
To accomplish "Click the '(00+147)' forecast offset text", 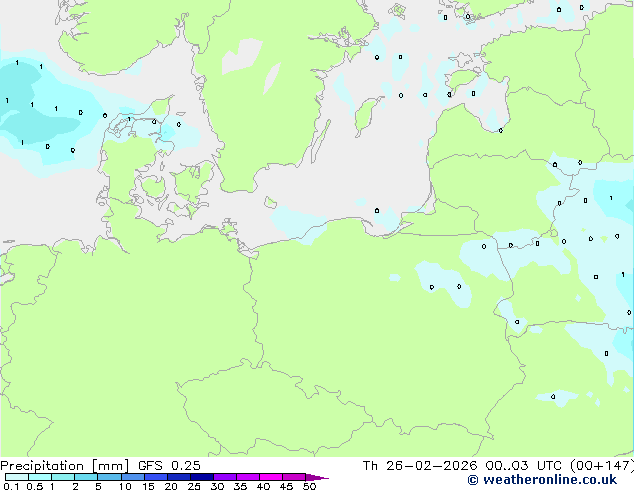I will tap(602, 466).
